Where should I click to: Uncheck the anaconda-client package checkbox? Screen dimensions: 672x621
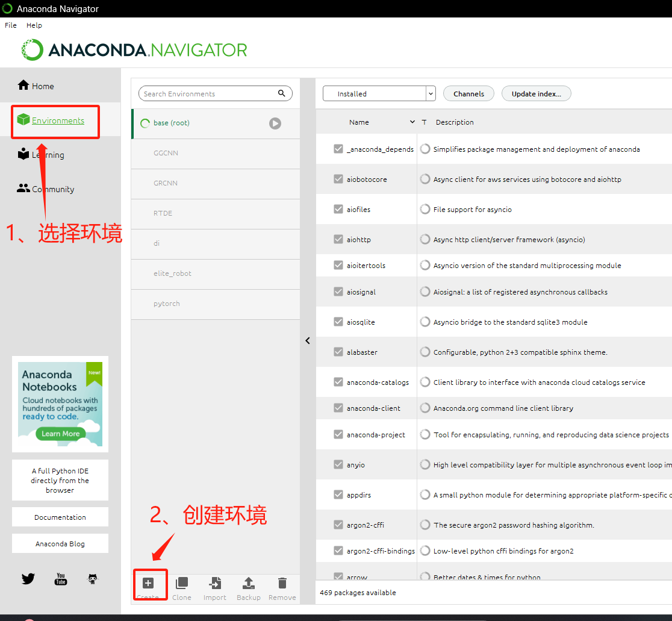click(x=338, y=408)
